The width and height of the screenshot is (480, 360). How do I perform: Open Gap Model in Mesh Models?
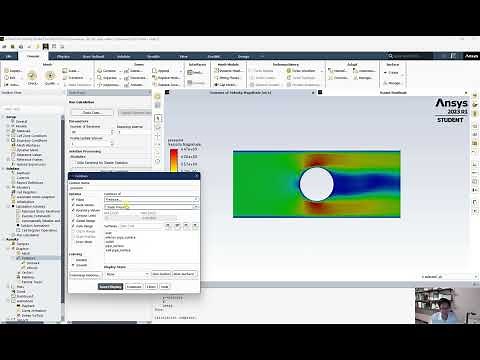point(225,85)
